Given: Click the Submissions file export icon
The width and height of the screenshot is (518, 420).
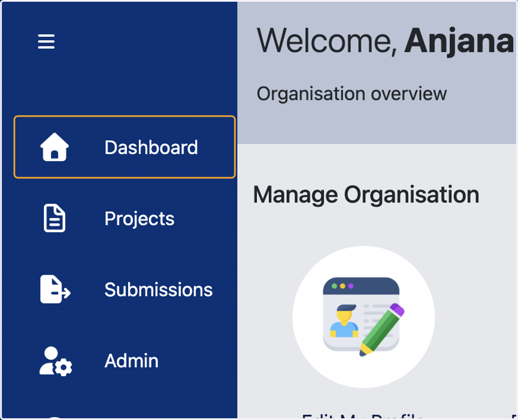Looking at the screenshot, I should click(x=56, y=289).
